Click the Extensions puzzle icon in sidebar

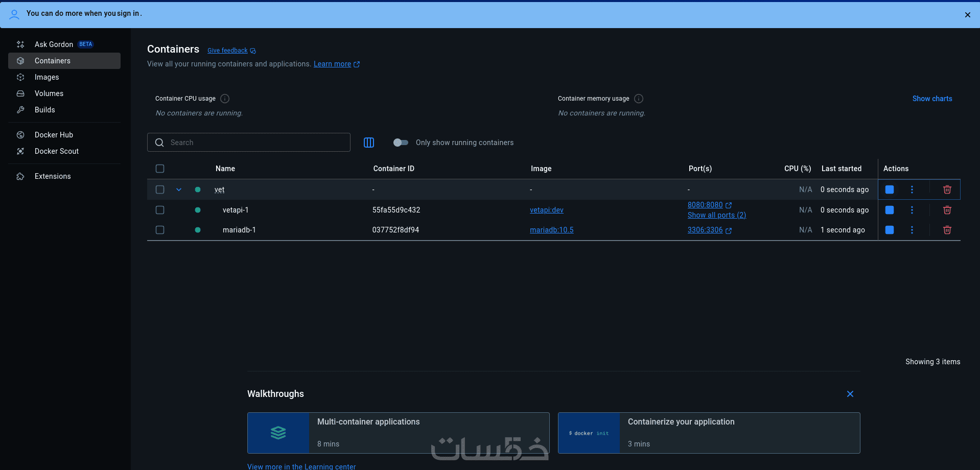(20, 176)
